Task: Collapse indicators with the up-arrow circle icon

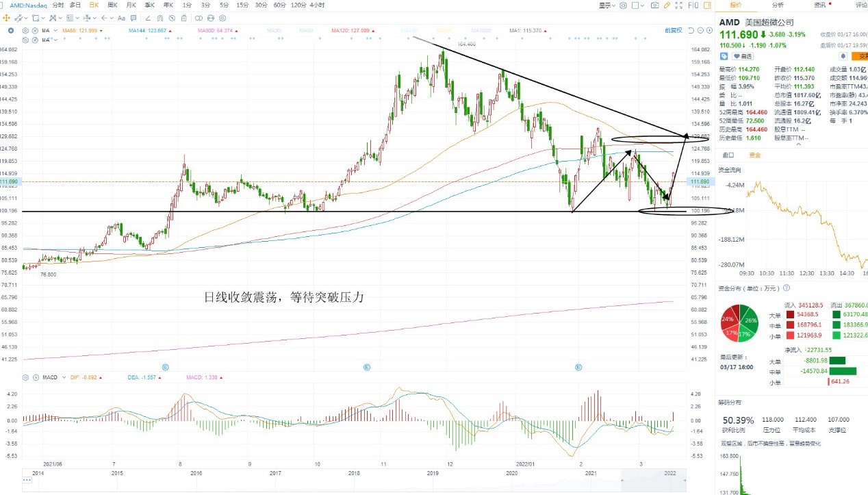Action: tap(11, 31)
